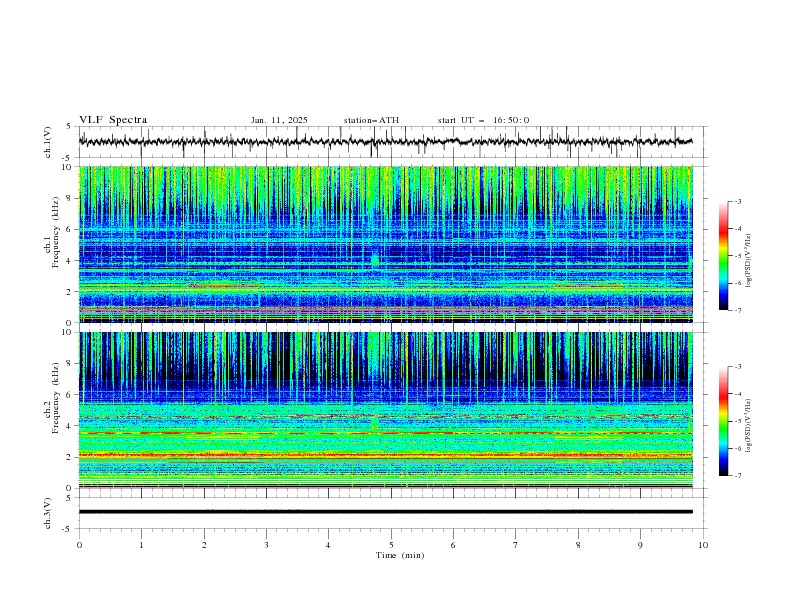This screenshot has width=792, height=612.
Task: Click the ch.1 spectrogram plot
Action: [385, 244]
